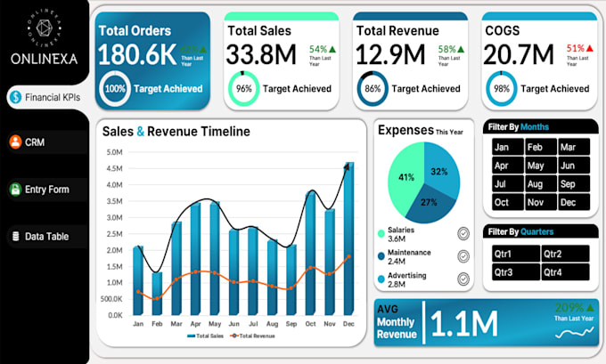Click the Feb bar in timeline chart
The height and width of the screenshot is (364, 606).
(x=157, y=294)
